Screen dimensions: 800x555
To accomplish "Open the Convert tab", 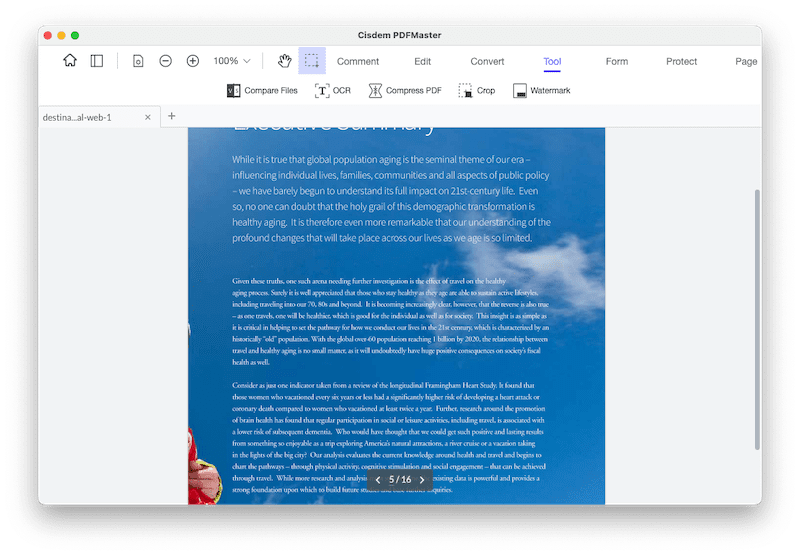I will tap(487, 61).
